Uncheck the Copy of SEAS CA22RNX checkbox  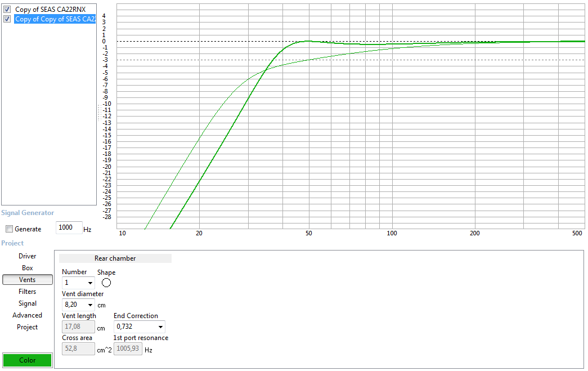[7, 10]
